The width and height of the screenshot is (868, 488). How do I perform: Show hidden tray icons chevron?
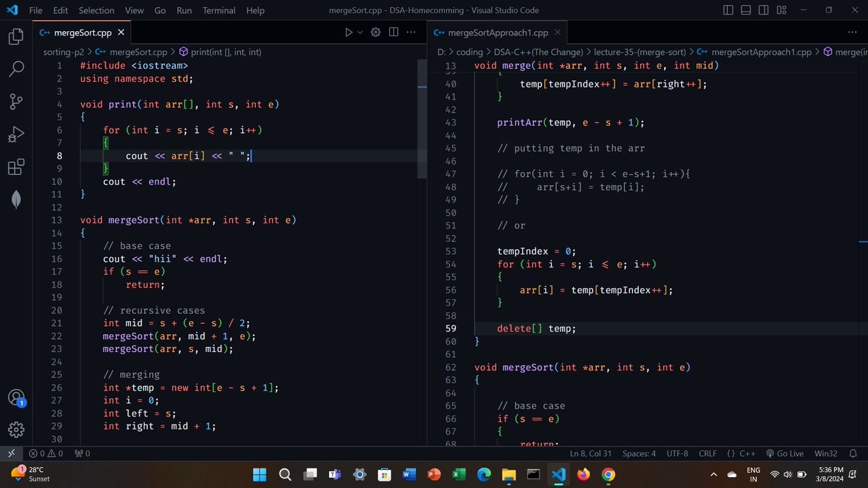pos(712,474)
